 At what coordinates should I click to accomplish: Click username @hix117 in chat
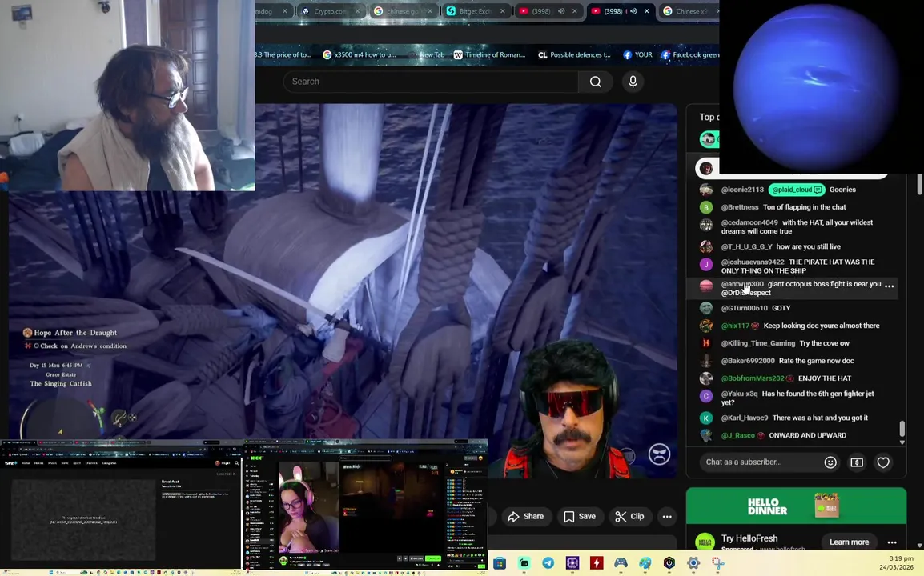pyautogui.click(x=735, y=326)
